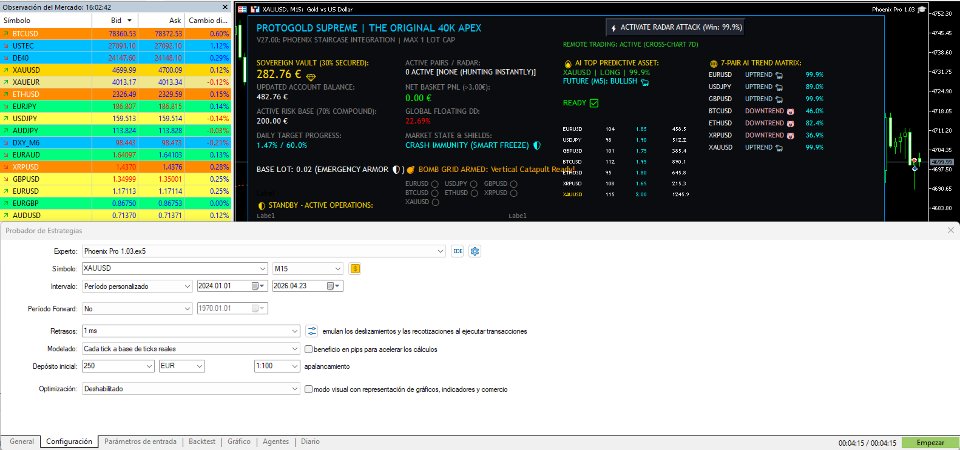Select the GBPUSD radio circle in bomb grid
Viewport: 960px width, 450px height.
(514, 184)
